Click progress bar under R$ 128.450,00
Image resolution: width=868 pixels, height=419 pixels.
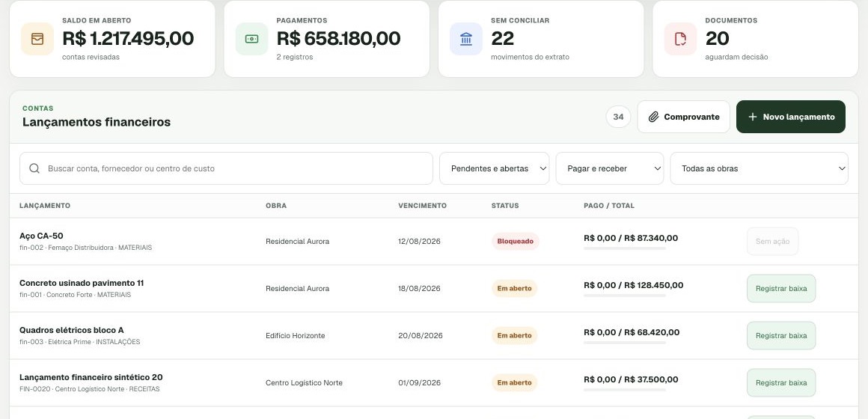(624, 296)
